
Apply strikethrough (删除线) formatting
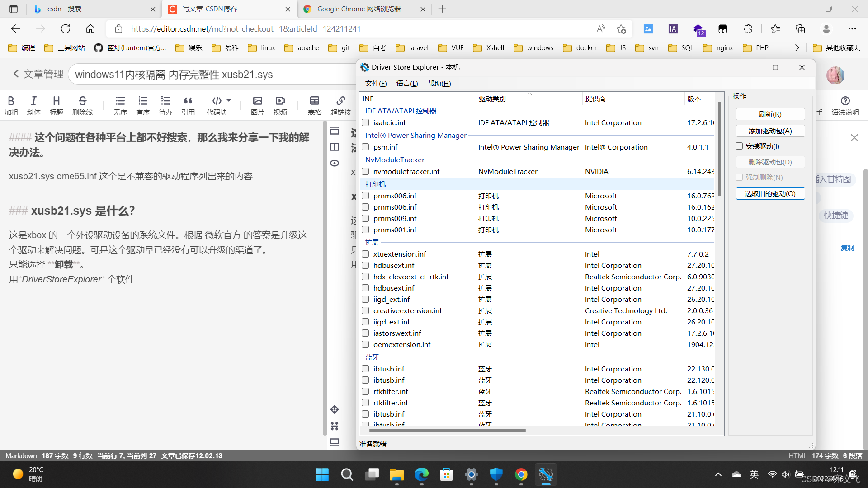tap(82, 101)
